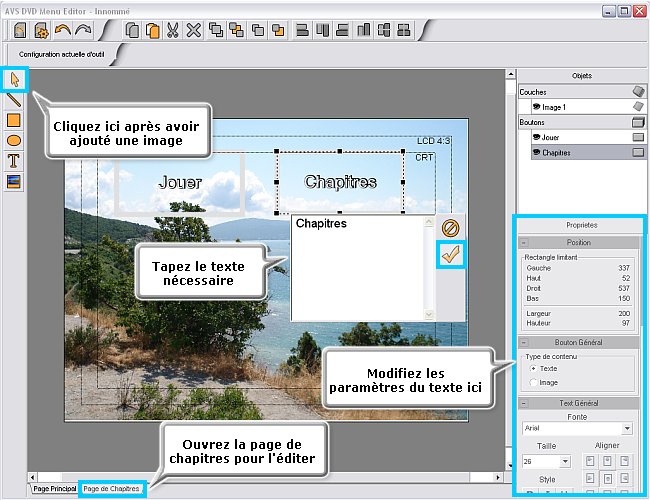Viewport: 650px width, 500px height.
Task: Align objects to the top edge
Action: pyautogui.click(x=323, y=30)
